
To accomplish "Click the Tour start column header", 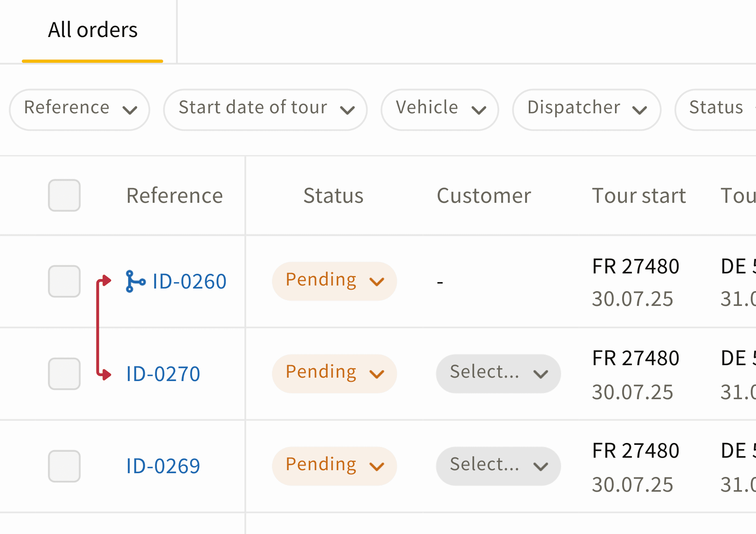I will pos(638,196).
